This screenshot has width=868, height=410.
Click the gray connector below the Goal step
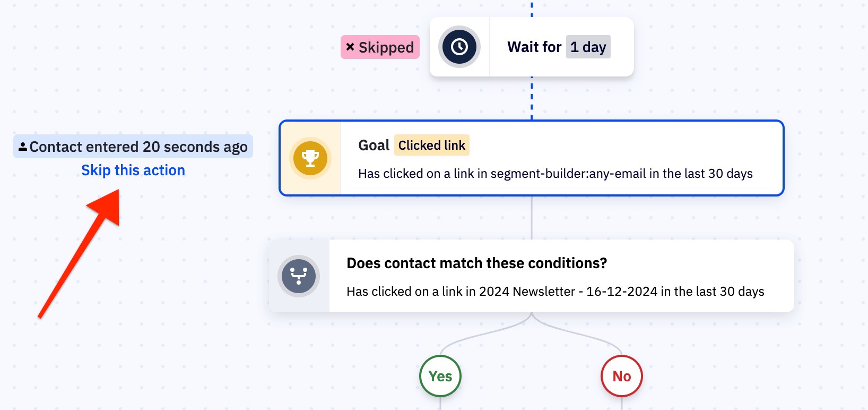(532, 218)
